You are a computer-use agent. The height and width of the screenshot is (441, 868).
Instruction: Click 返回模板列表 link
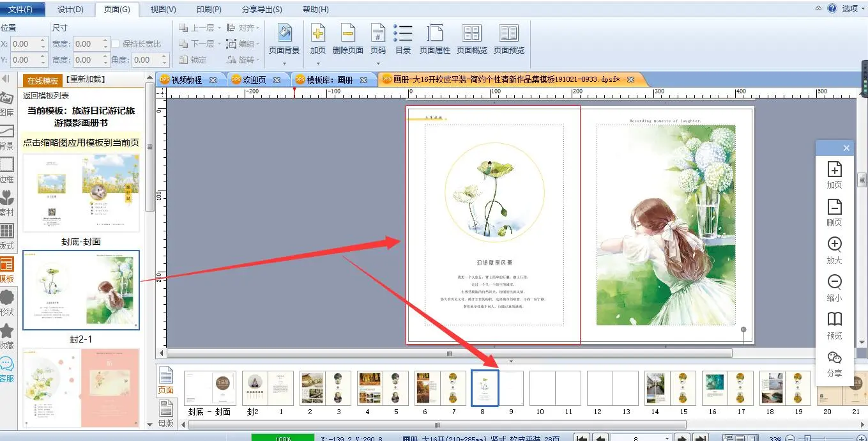click(46, 96)
